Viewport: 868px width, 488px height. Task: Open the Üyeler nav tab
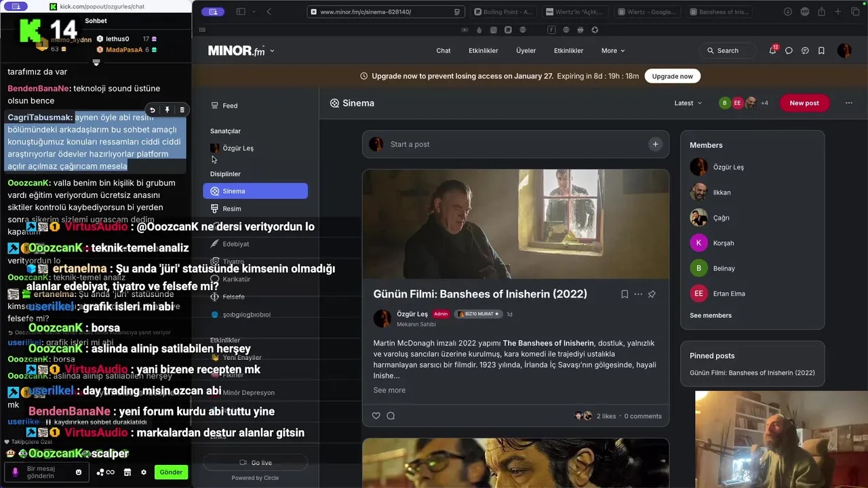coord(526,51)
